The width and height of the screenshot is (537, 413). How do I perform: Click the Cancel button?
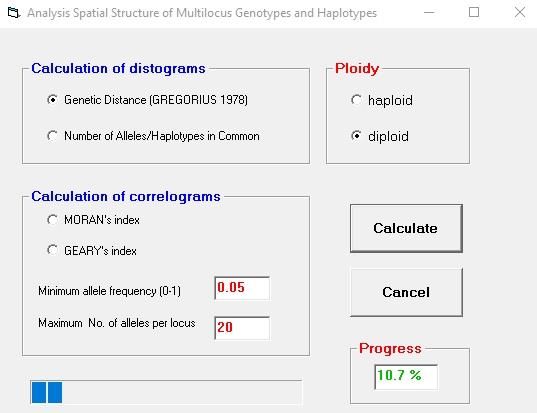[x=406, y=292]
